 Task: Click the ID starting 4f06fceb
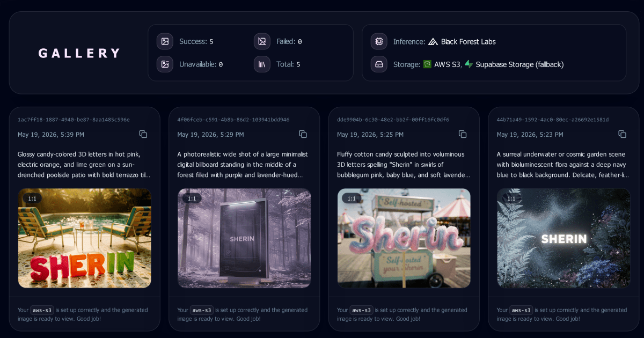[x=233, y=120]
